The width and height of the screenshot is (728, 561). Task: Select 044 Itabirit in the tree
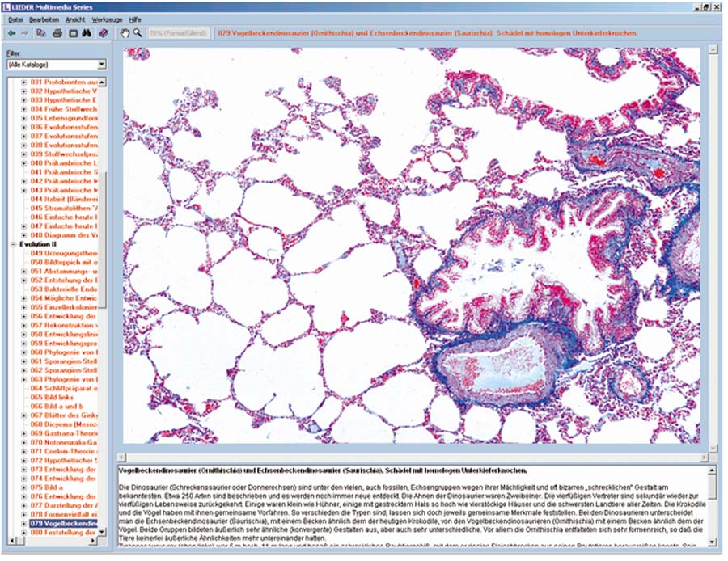click(x=65, y=198)
